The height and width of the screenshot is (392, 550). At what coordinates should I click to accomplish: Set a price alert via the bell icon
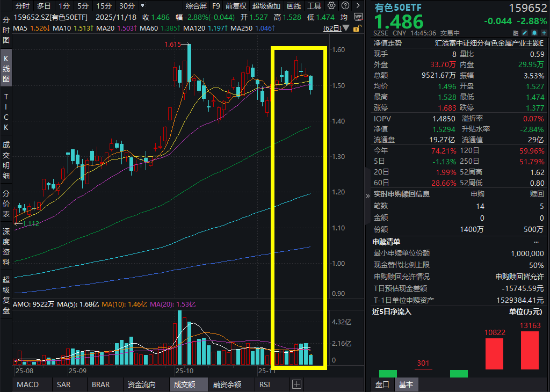(534, 33)
